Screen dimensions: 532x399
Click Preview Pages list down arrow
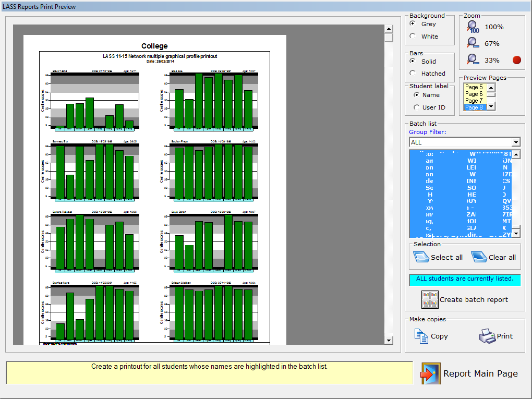pos(491,106)
